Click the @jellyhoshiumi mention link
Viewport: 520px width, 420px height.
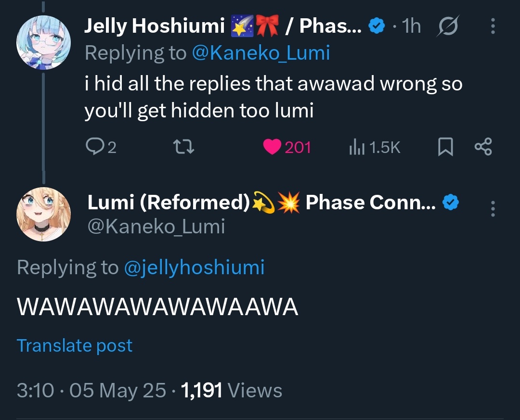pyautogui.click(x=194, y=267)
